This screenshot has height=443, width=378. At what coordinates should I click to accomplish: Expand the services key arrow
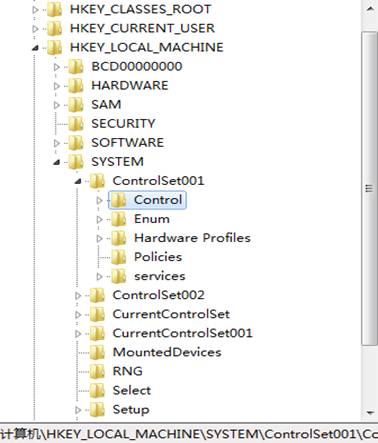click(x=99, y=276)
